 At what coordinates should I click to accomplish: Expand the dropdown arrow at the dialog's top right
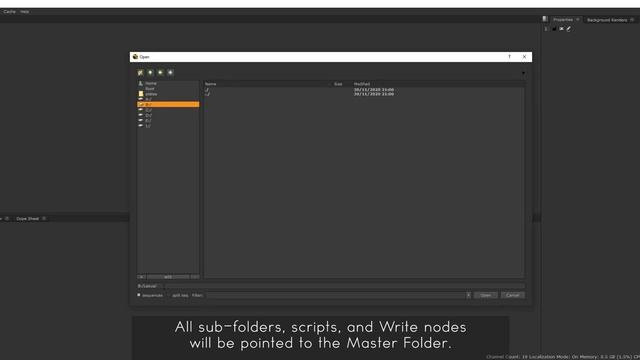[x=523, y=73]
